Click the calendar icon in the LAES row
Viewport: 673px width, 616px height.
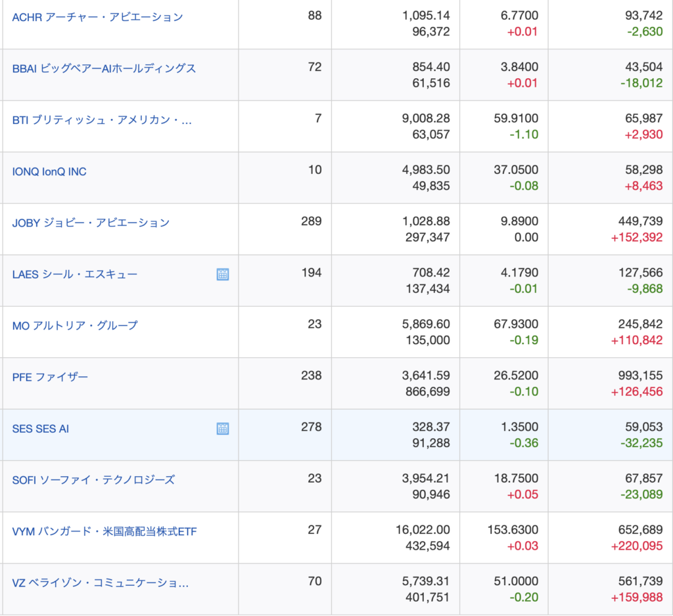tap(223, 275)
